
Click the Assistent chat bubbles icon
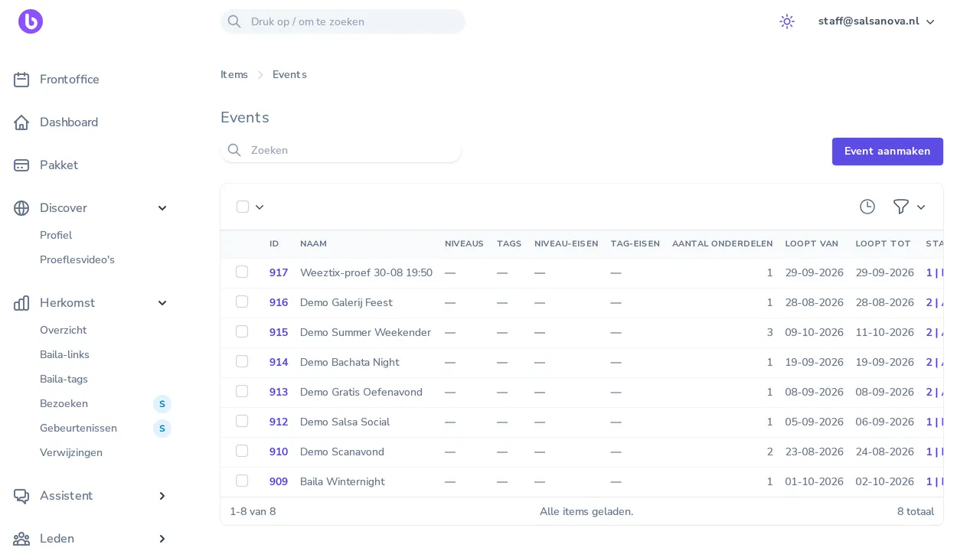click(21, 496)
